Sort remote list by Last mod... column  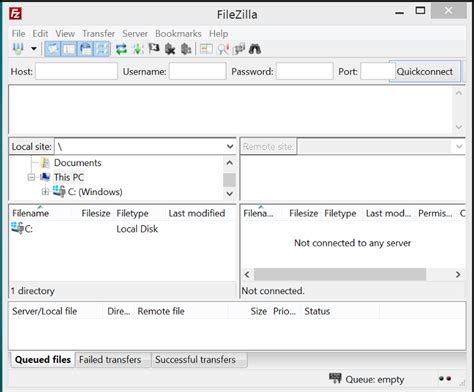pos(388,213)
